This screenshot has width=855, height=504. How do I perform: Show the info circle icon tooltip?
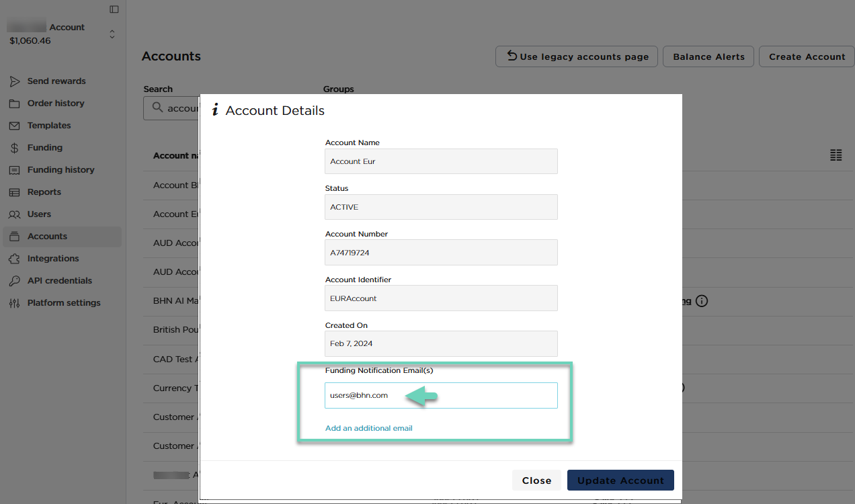(x=702, y=301)
